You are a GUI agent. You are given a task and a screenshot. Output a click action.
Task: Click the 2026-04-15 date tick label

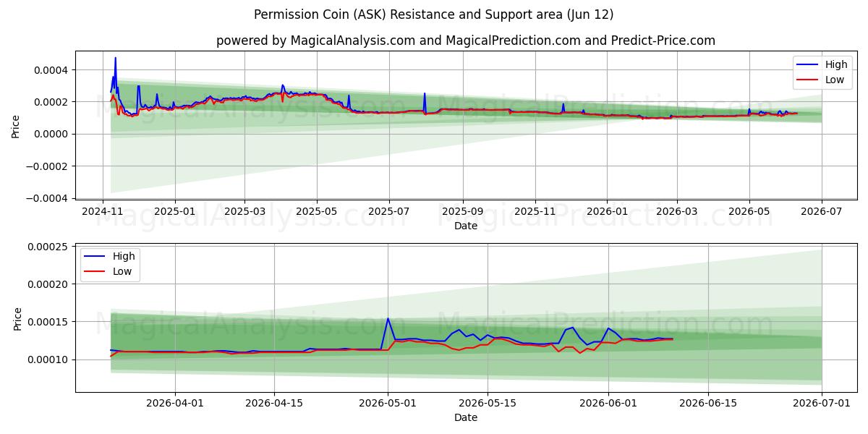(274, 404)
